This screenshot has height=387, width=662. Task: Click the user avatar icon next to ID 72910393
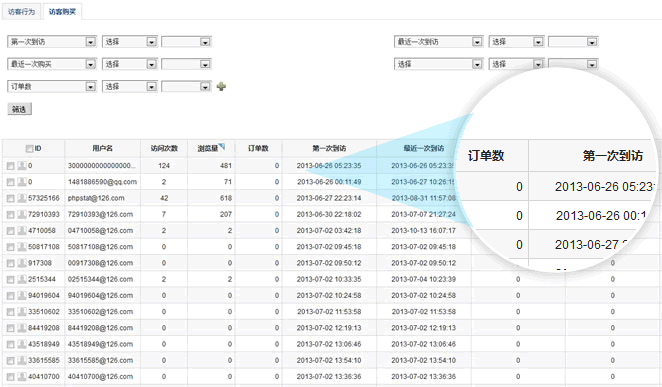tap(22, 214)
